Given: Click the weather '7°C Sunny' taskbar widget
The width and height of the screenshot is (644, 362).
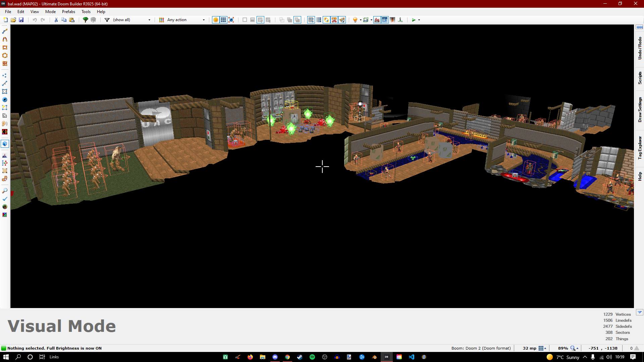Looking at the screenshot, I should tap(563, 357).
